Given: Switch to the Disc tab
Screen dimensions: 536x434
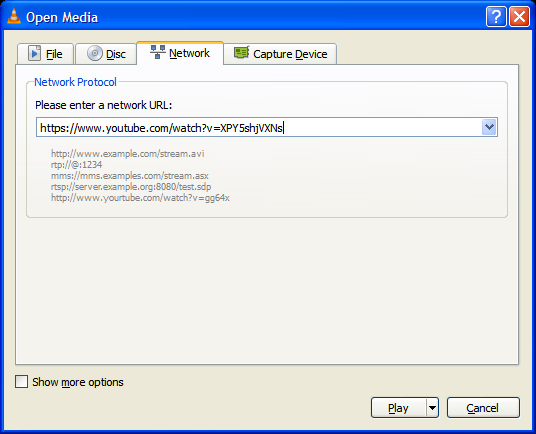Looking at the screenshot, I should 106,54.
